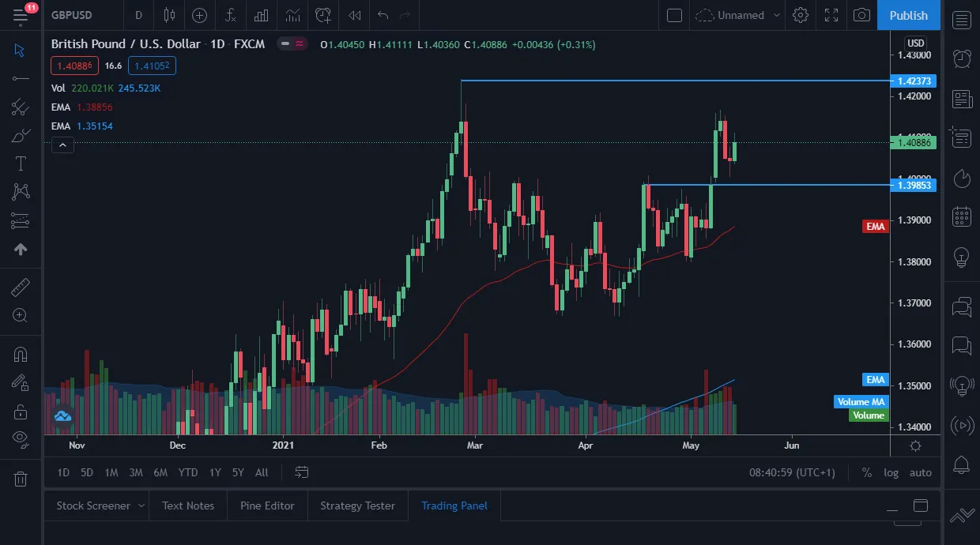
Task: Open the notifications bell panel
Action: pyautogui.click(x=962, y=464)
